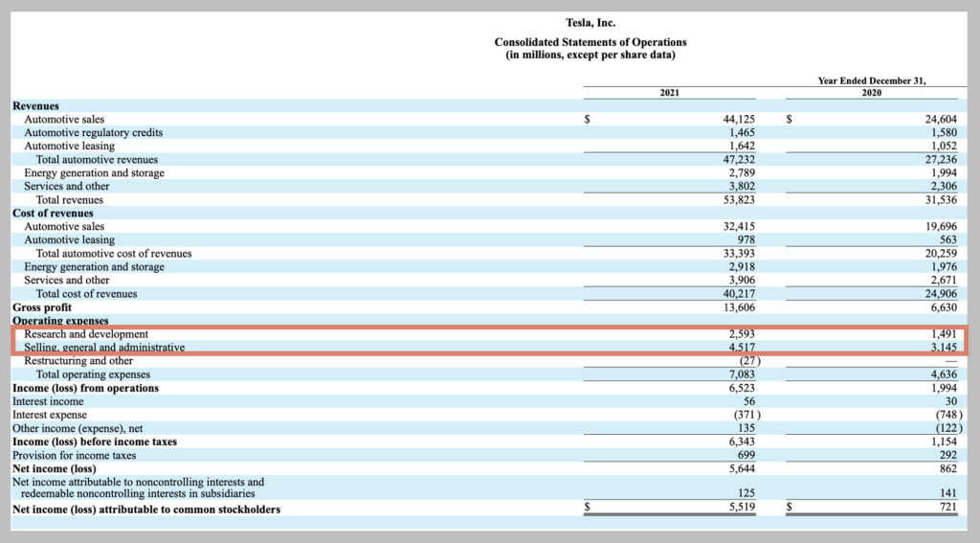Click the 'Gross profit' row label
Viewport: 980px width, 543px height.
point(42,307)
